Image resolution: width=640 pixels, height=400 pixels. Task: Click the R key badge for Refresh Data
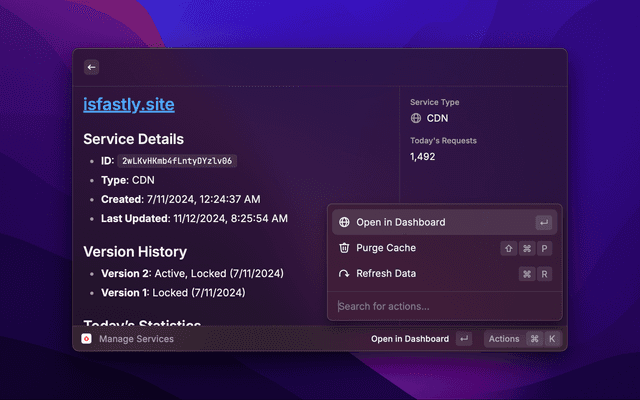[x=544, y=274]
